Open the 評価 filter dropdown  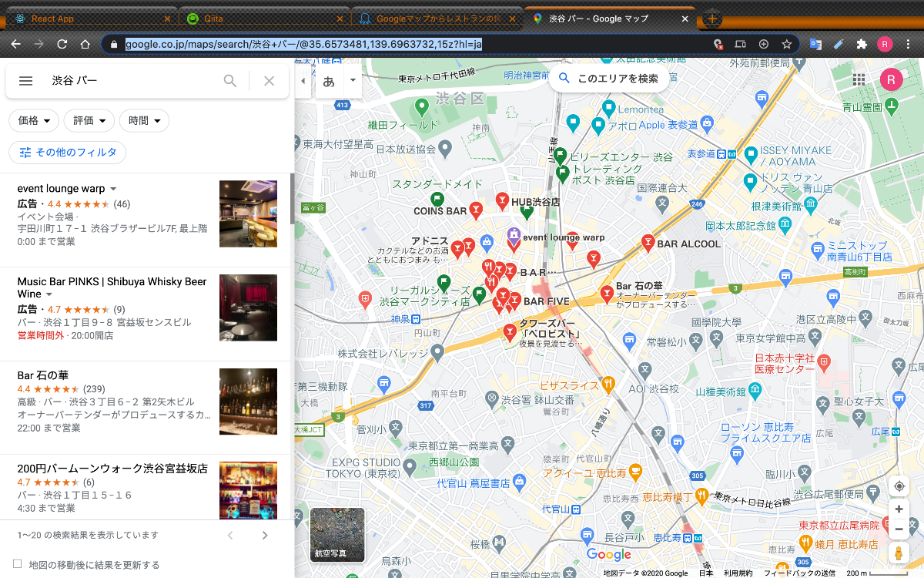point(89,120)
